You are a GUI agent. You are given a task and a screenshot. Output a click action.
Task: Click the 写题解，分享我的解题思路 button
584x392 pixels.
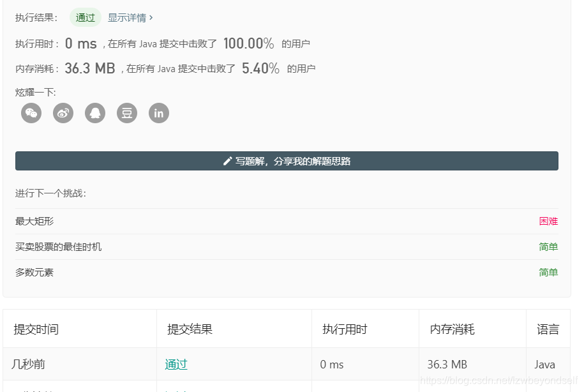(287, 161)
